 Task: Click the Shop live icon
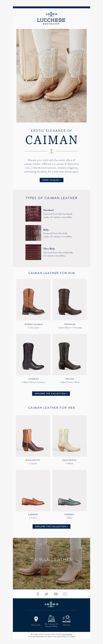(x=67, y=619)
